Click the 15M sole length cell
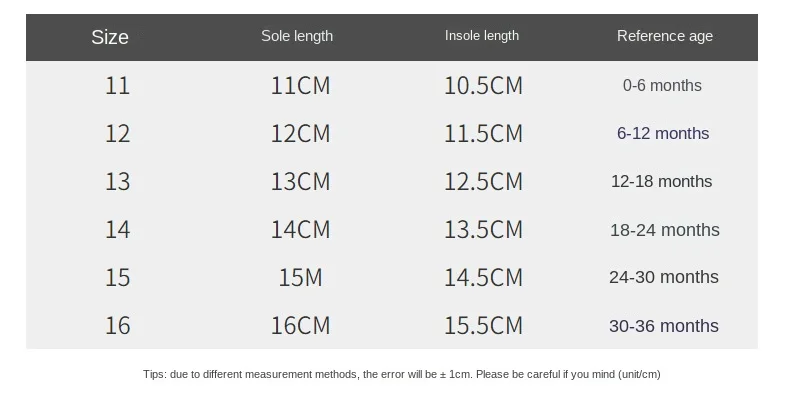790x410 pixels. (300, 278)
